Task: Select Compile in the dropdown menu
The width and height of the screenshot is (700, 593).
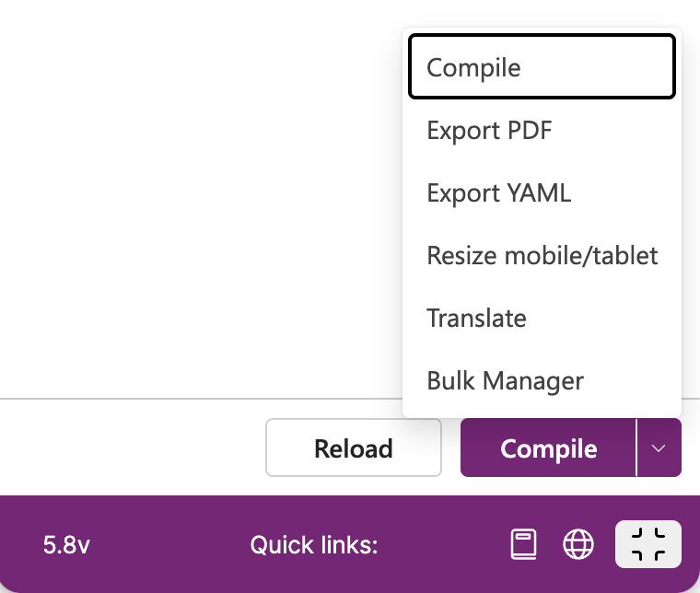Action: (542, 67)
